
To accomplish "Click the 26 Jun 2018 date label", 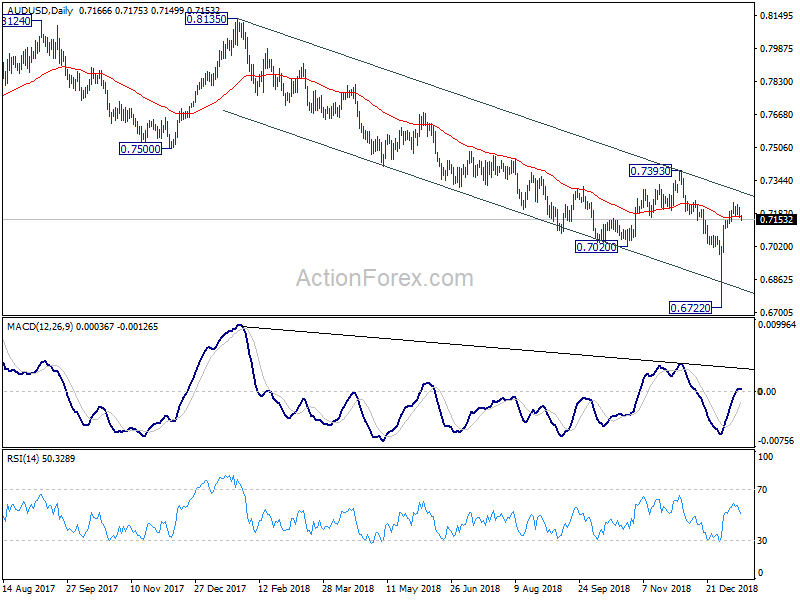I will [476, 588].
